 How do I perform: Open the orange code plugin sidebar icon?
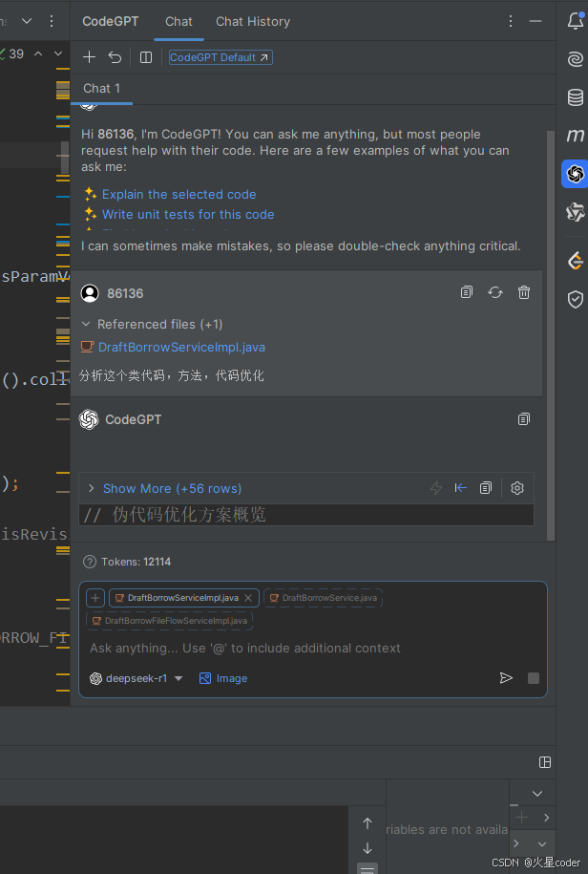tap(576, 261)
